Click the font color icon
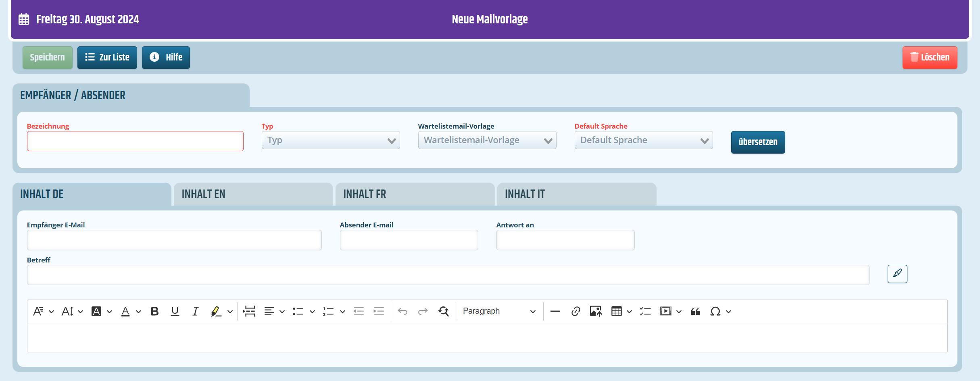Screen dimensions: 980x381 (x=125, y=311)
